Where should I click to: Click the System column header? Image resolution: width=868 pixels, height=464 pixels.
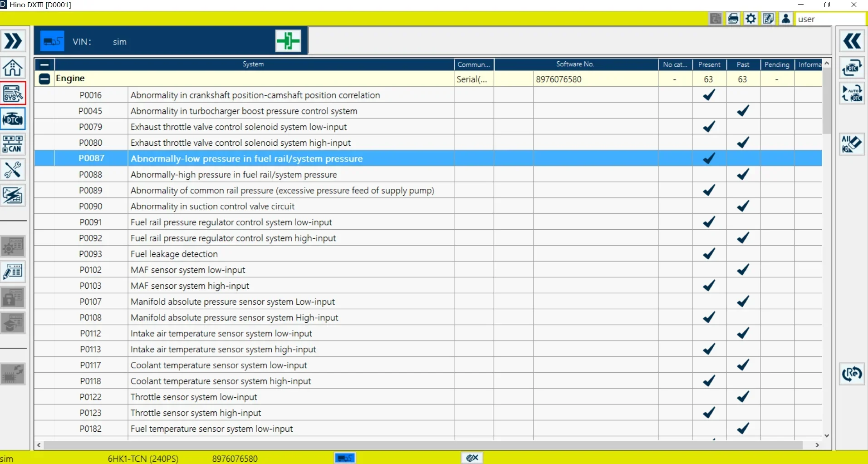[253, 64]
